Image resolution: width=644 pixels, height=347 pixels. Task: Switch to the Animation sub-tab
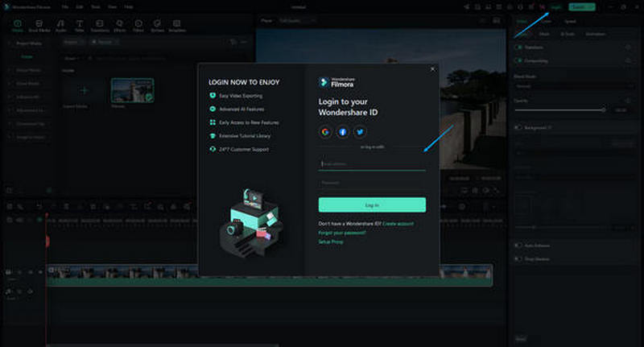click(595, 34)
